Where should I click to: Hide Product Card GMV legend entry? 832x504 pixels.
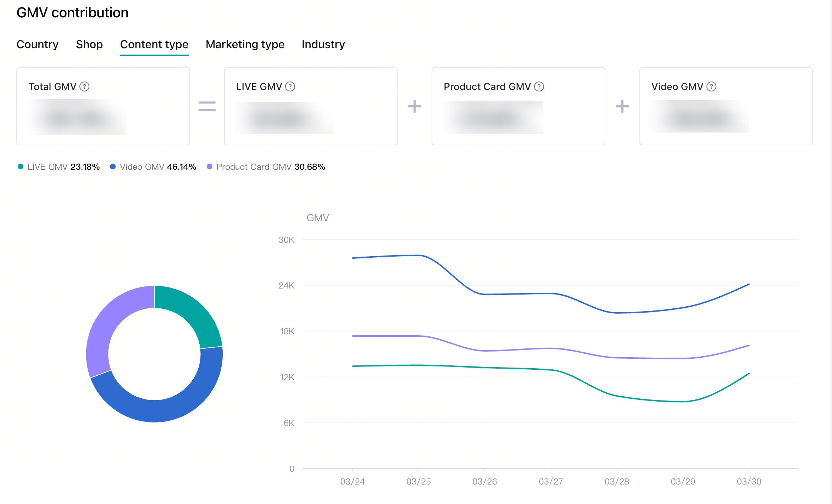tap(254, 167)
